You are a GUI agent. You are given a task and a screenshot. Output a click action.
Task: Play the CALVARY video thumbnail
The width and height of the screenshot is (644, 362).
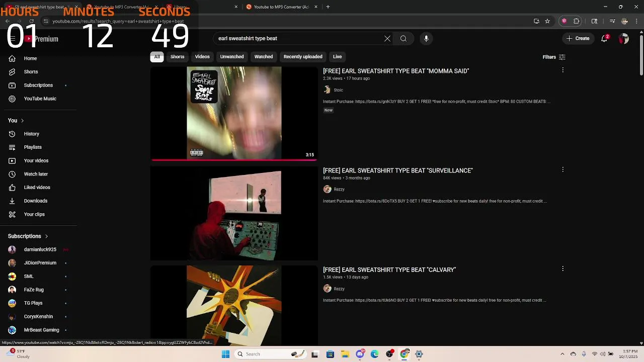[x=234, y=306]
